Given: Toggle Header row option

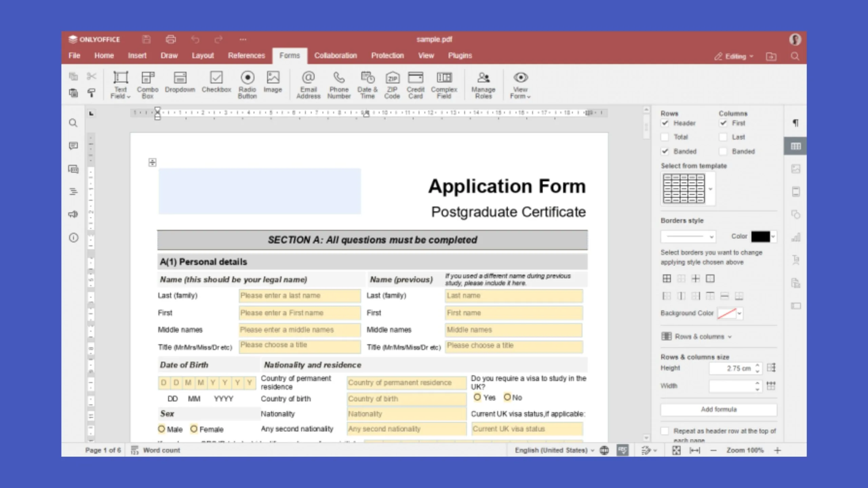Looking at the screenshot, I should click(x=665, y=123).
